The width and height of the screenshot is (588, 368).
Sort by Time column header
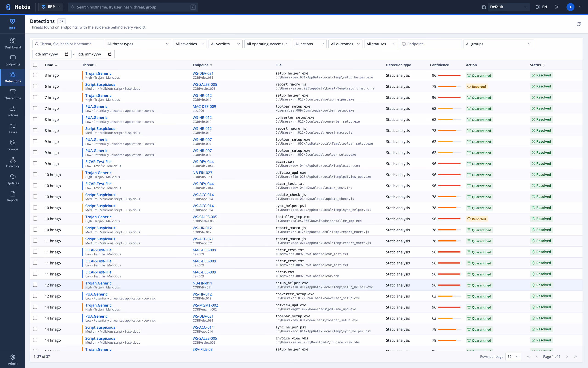(51, 65)
